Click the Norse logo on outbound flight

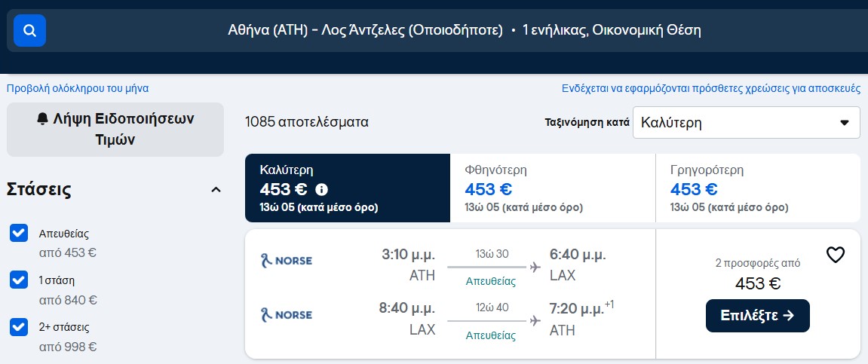pos(287,260)
